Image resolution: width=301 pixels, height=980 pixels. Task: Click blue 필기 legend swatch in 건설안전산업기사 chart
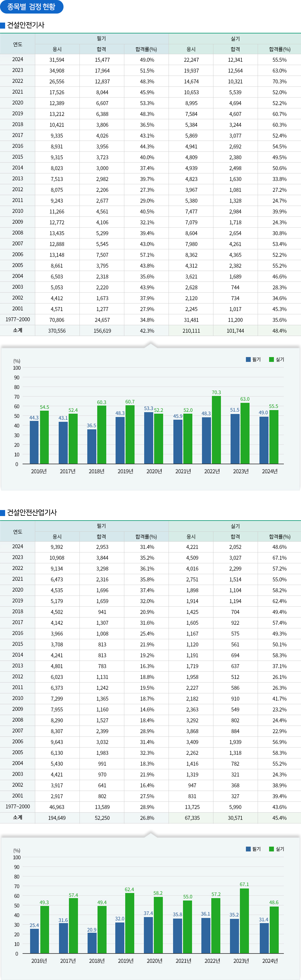pos(248,849)
